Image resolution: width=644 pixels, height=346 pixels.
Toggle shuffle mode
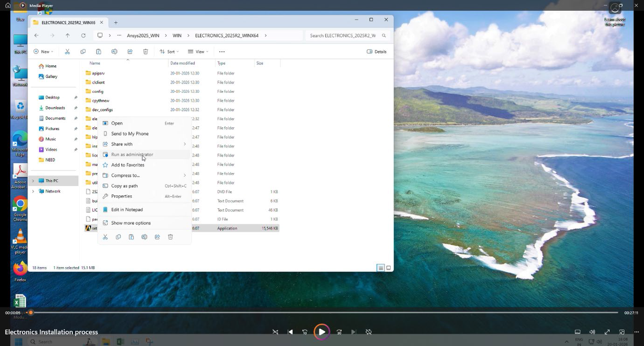[275, 332]
